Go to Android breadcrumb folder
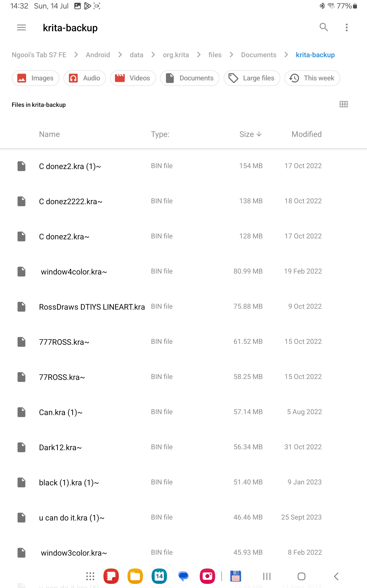This screenshot has height=588, width=367. [98, 55]
